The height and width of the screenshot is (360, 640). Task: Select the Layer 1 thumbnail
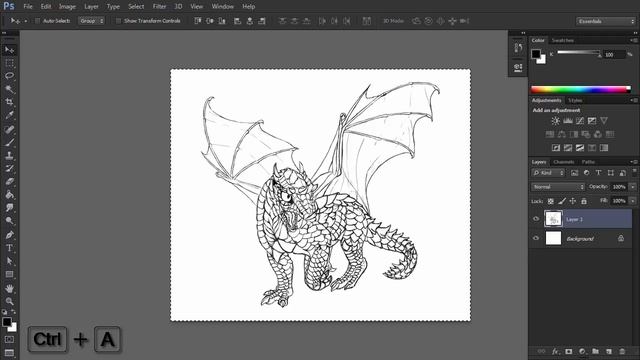click(x=553, y=219)
